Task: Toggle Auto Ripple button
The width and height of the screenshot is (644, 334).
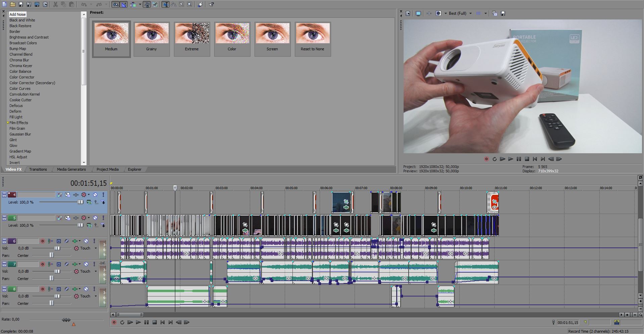Action: 134,4
